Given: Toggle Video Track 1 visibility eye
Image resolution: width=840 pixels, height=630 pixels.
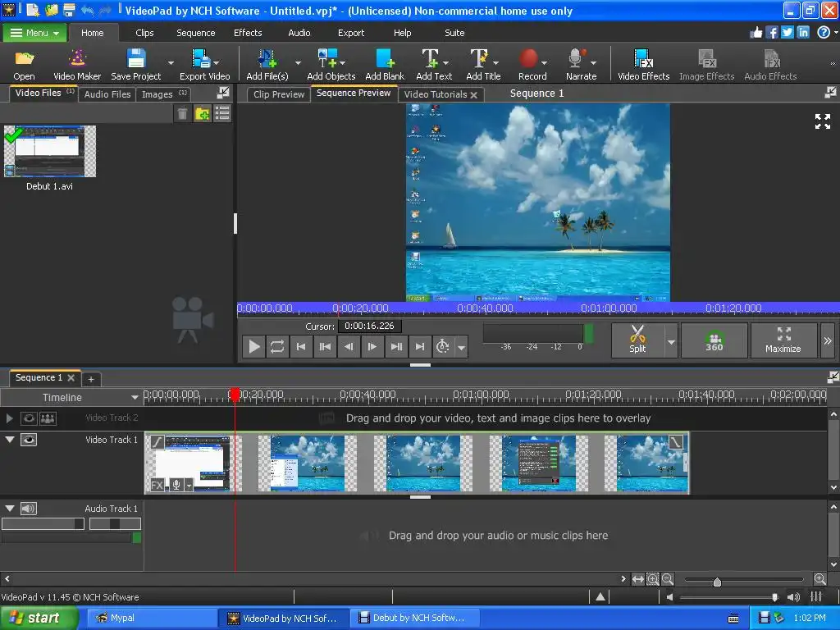Looking at the screenshot, I should coord(29,440).
